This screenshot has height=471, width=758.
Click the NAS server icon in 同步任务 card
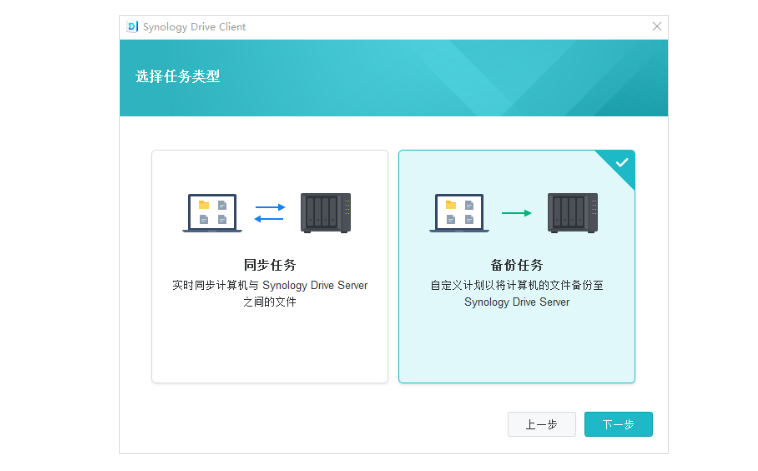326,213
